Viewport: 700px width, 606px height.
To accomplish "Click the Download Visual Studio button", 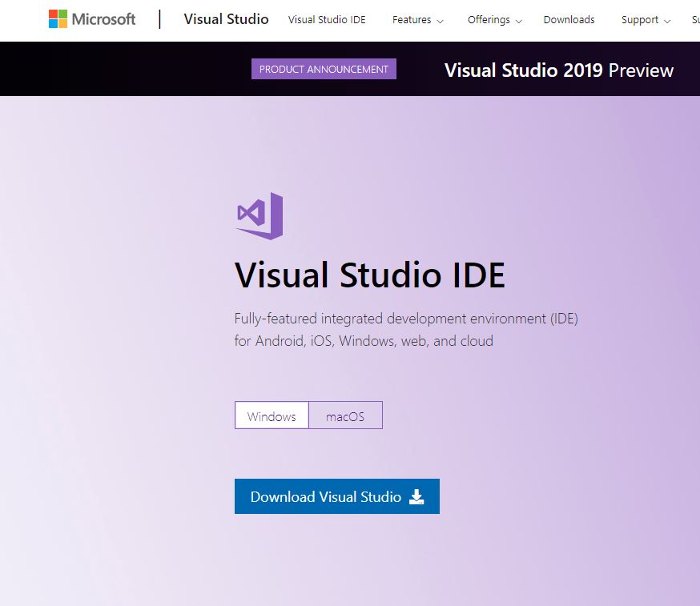I will click(x=337, y=496).
